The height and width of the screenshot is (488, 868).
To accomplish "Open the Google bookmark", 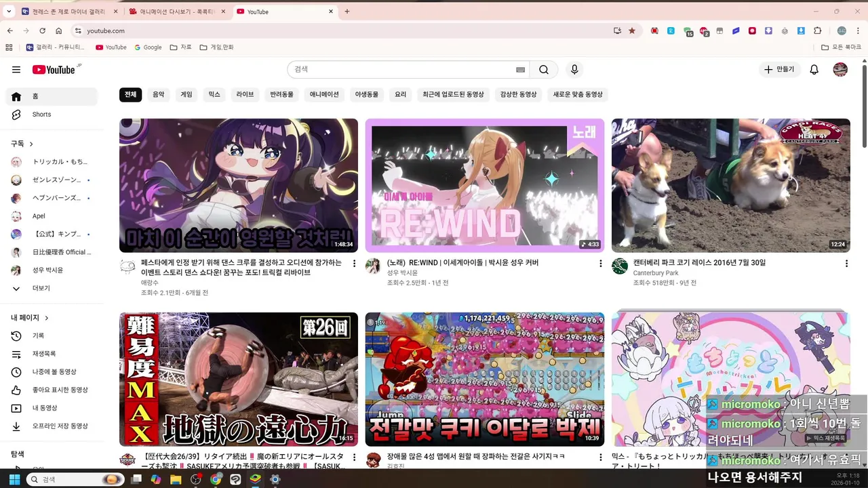I will [148, 47].
